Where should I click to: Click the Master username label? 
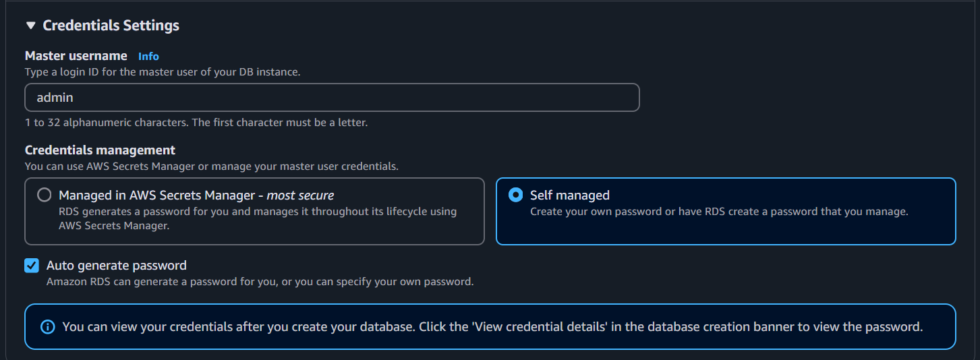(76, 56)
